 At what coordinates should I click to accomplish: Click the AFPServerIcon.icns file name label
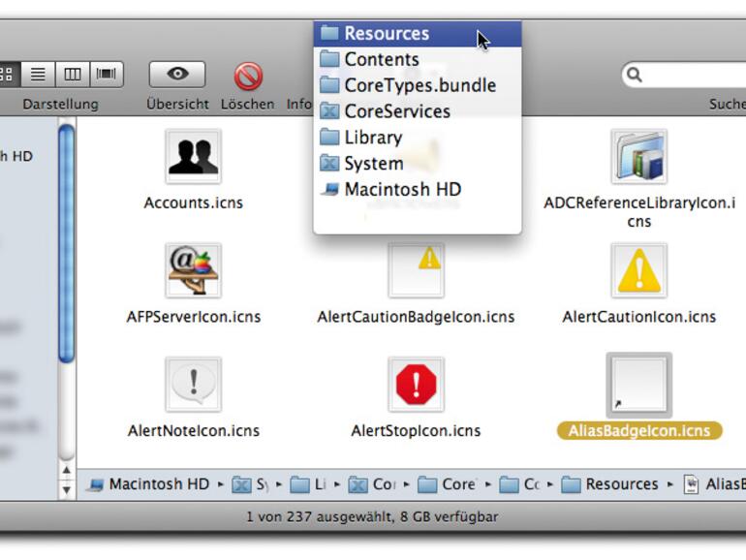(x=194, y=317)
